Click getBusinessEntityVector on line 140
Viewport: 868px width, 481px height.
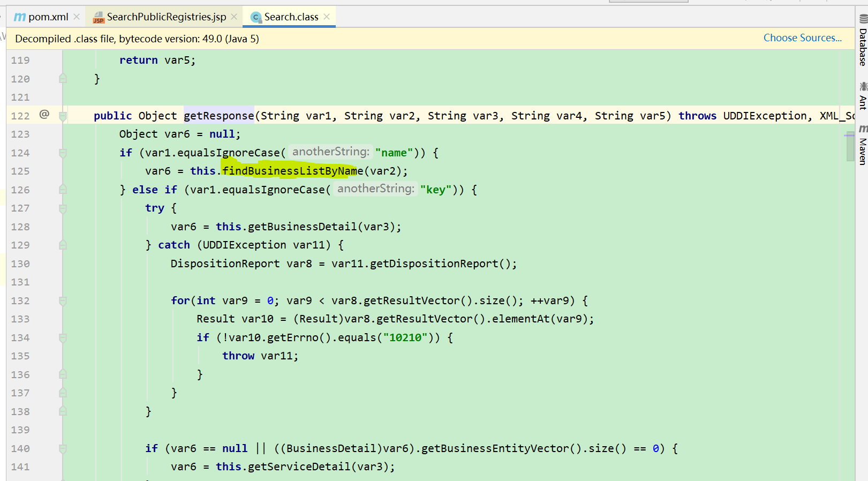[495, 448]
